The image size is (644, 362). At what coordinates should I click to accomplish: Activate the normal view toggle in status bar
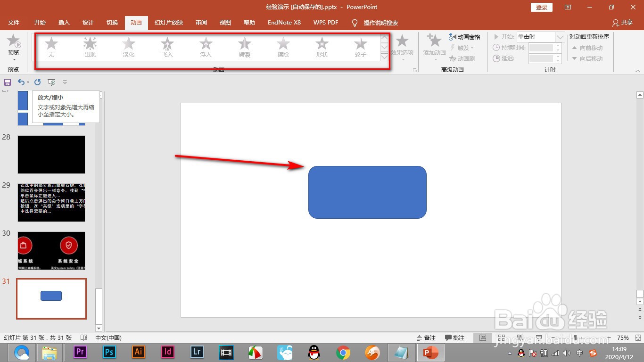coord(482,338)
